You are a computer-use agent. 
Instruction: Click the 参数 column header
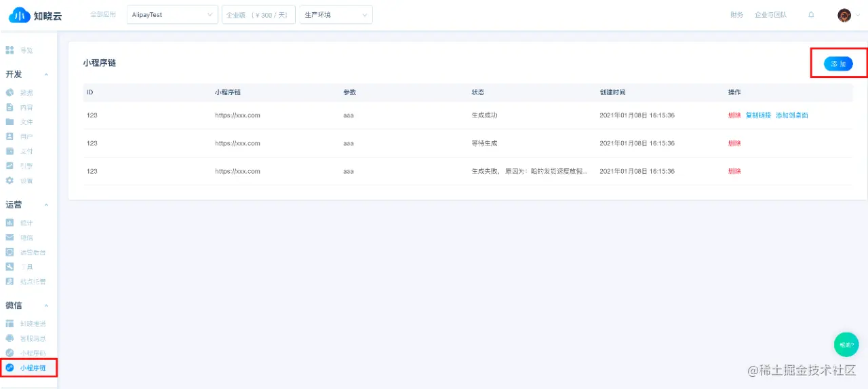coord(349,92)
